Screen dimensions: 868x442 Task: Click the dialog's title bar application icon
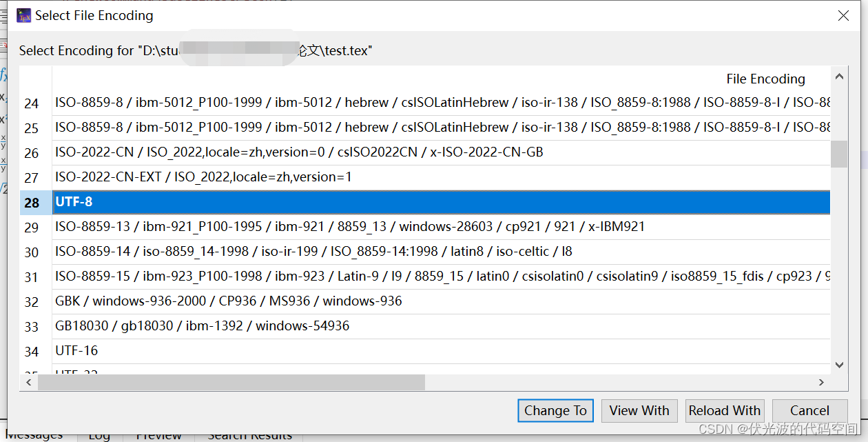tap(22, 15)
